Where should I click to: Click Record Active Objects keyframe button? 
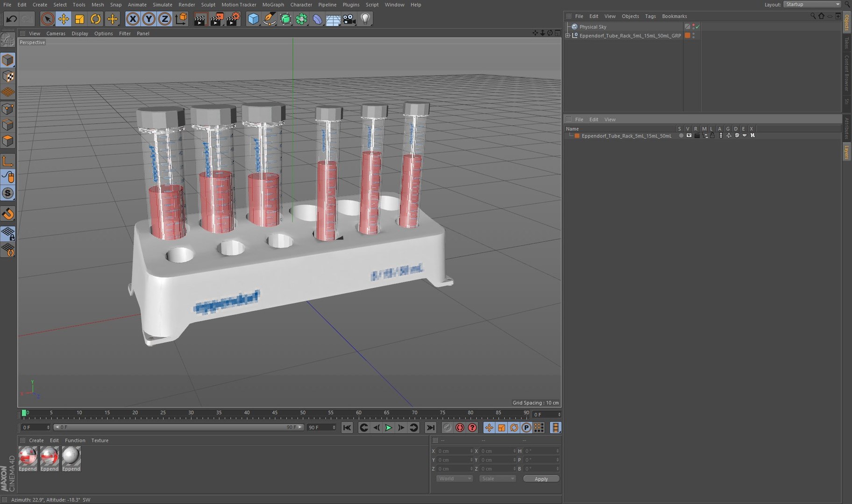[447, 427]
